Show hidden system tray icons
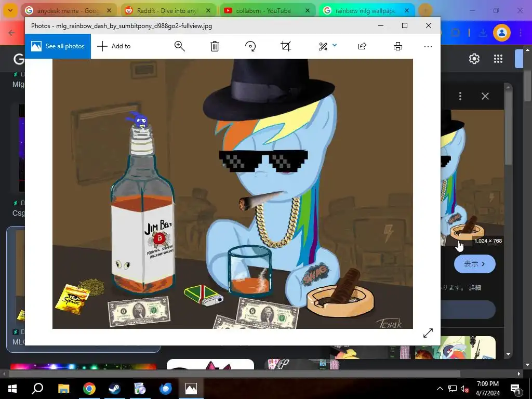Viewport: 532px width, 399px height. tap(440, 389)
